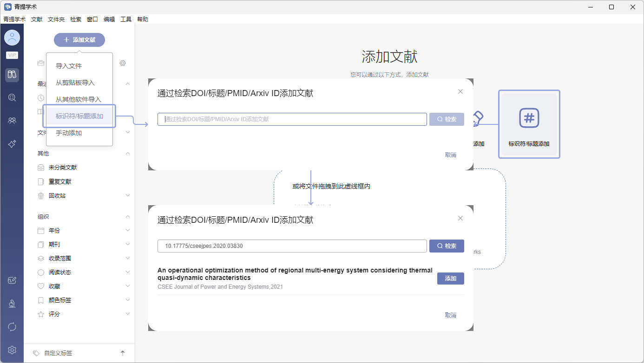Click the circle icon beside 阅读状态
Screen dimensions: 644x363
[41, 272]
